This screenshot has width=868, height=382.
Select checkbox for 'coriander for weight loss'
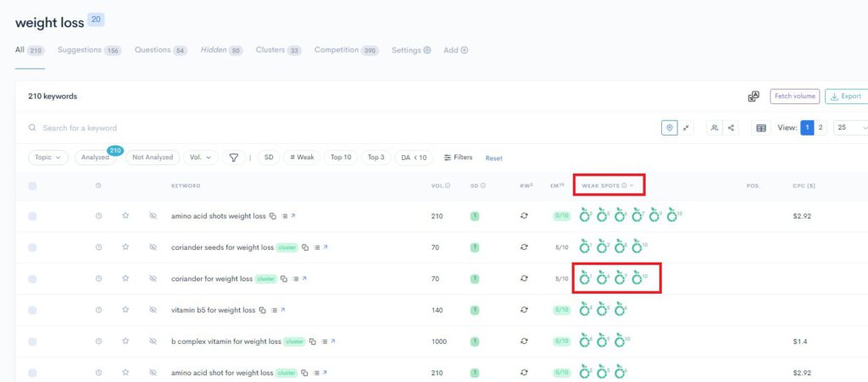click(33, 280)
